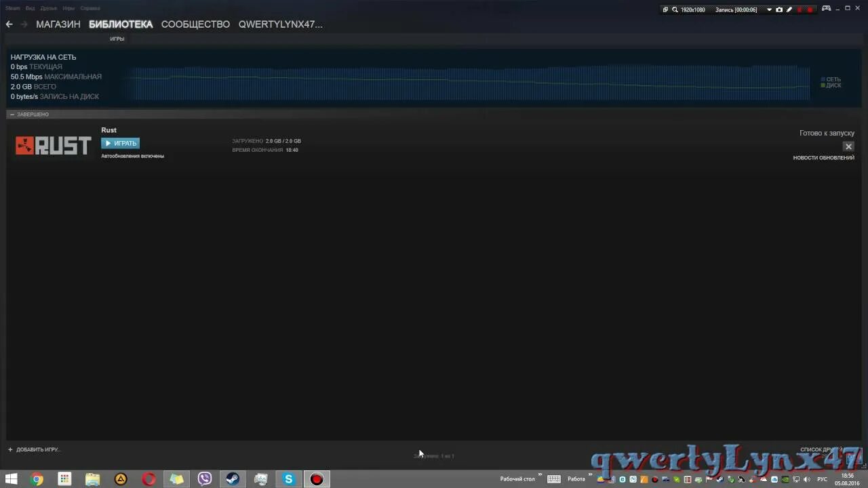Open the Windows Start menu
Image resolution: width=868 pixels, height=488 pixels.
coord(11,479)
